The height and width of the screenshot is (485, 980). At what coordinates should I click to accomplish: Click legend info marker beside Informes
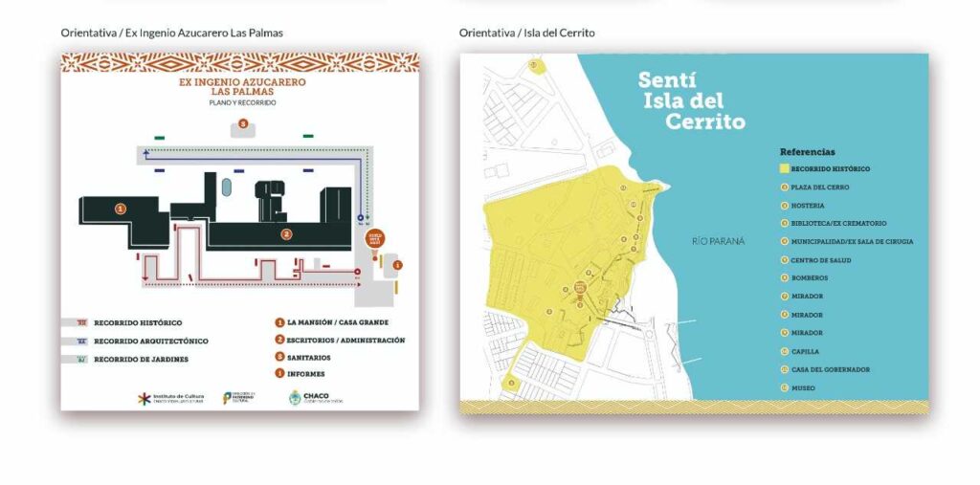[x=280, y=374]
